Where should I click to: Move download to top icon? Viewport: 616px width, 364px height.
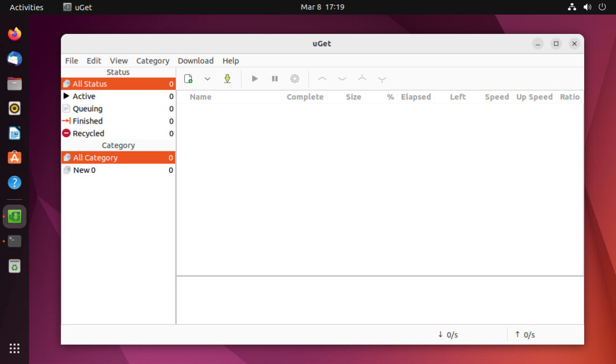click(x=362, y=79)
